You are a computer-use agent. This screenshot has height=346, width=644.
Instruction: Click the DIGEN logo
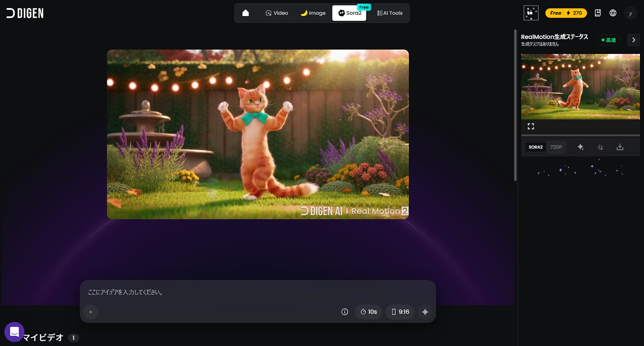(25, 13)
